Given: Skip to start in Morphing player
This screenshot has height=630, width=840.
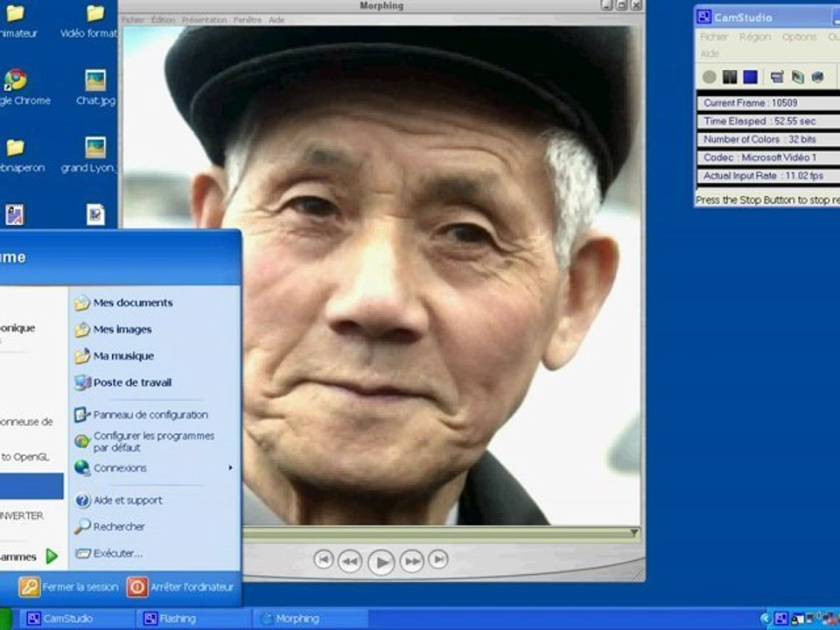Looking at the screenshot, I should click(323, 560).
